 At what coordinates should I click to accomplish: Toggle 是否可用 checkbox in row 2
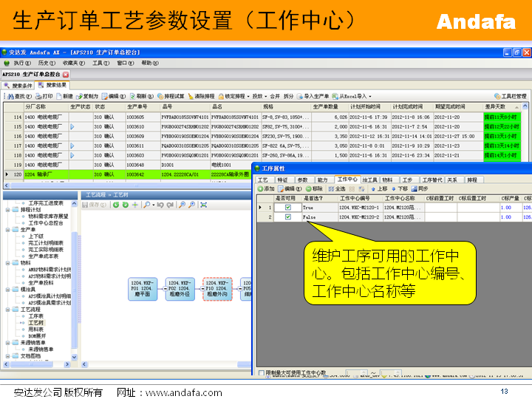tap(288, 217)
